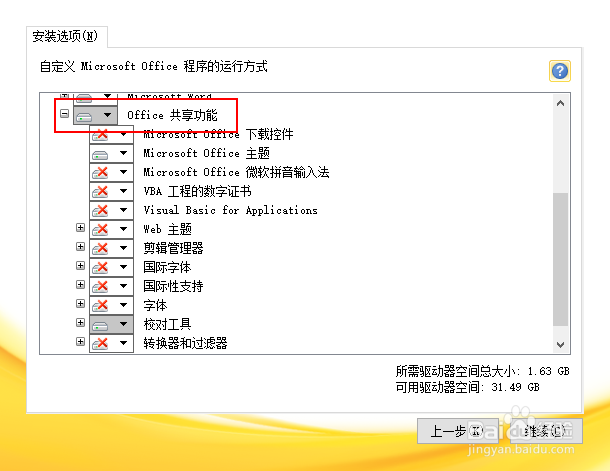Select Visual Basic for Applications item

(x=230, y=210)
